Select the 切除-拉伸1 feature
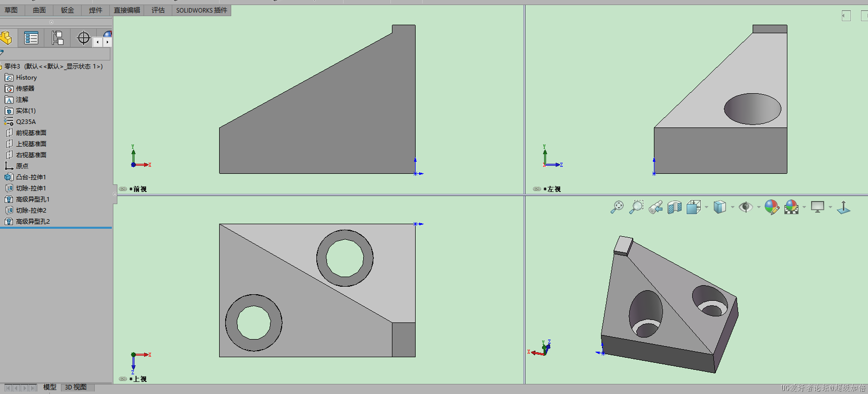Image resolution: width=868 pixels, height=394 pixels. pos(25,188)
